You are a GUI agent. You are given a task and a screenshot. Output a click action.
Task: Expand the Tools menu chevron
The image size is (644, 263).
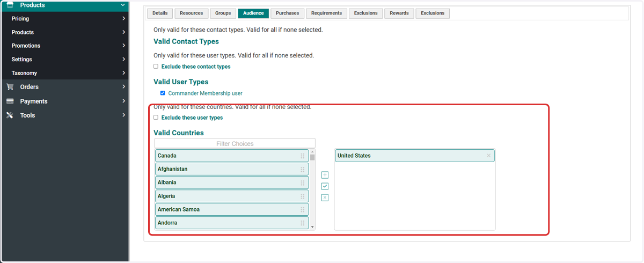[123, 115]
